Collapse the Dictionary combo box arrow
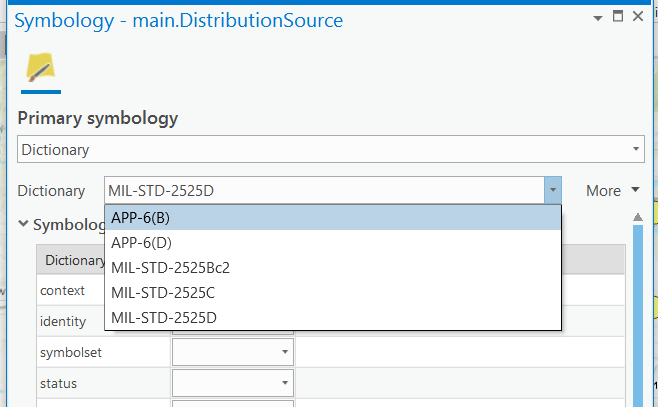 (x=553, y=190)
